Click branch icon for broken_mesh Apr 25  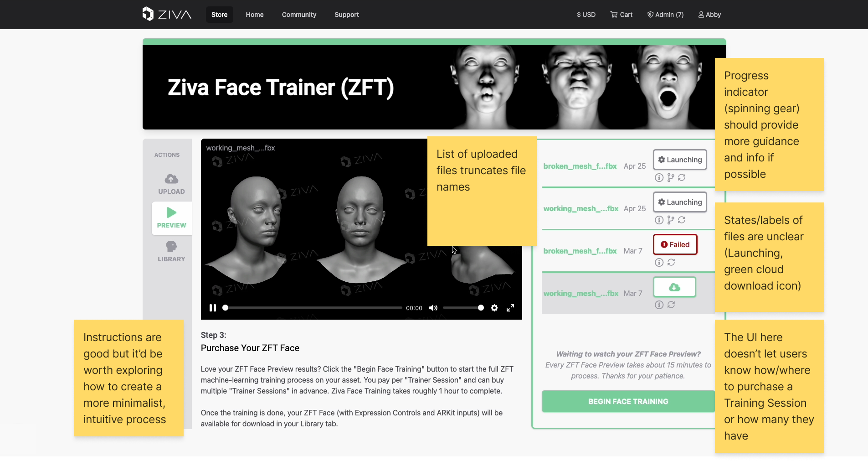tap(670, 178)
